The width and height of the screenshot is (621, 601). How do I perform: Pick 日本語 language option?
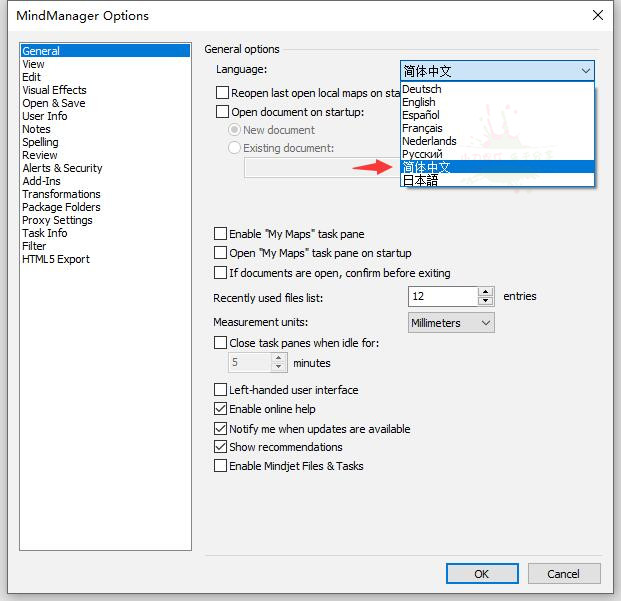pyautogui.click(x=420, y=180)
